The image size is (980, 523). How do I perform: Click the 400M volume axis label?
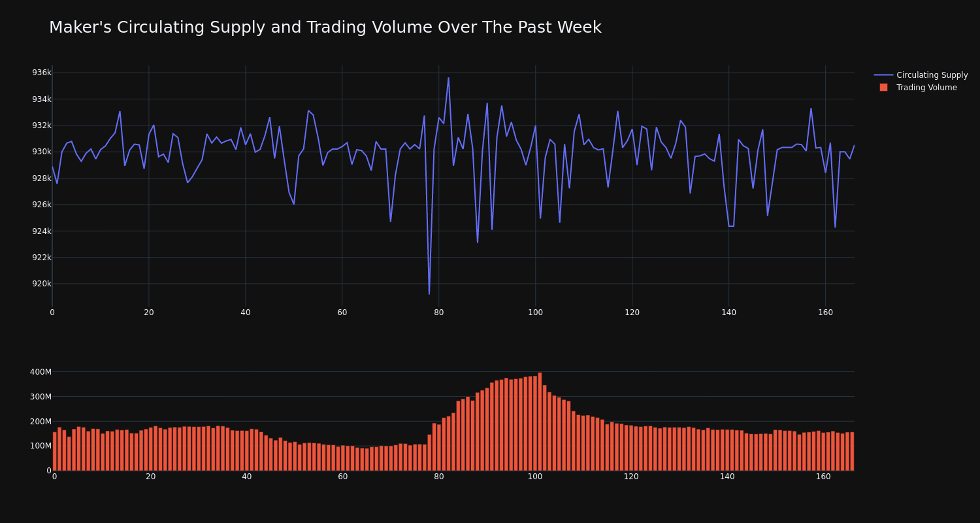[x=41, y=372]
